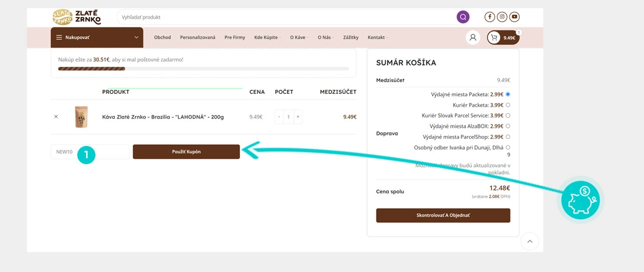The width and height of the screenshot is (644, 272).
Task: Click the PRODUKT column header
Action: tap(116, 92)
